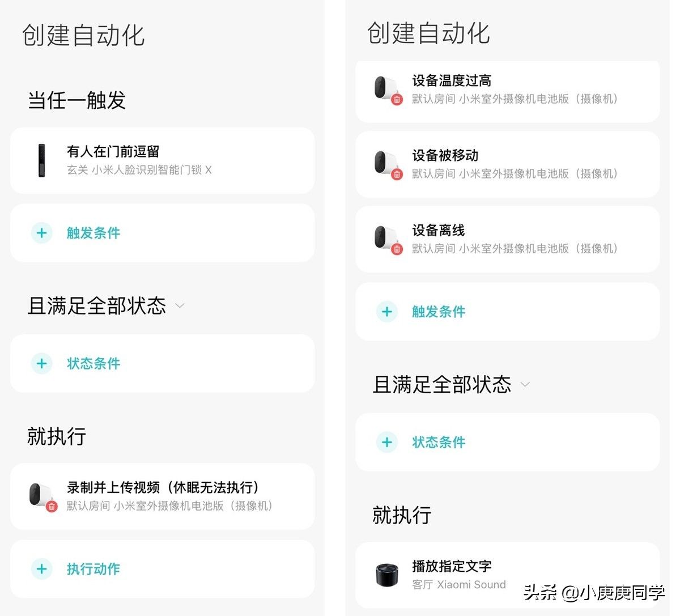Select the 设备被移动 trigger entry
The height and width of the screenshot is (616, 680).
tap(508, 165)
